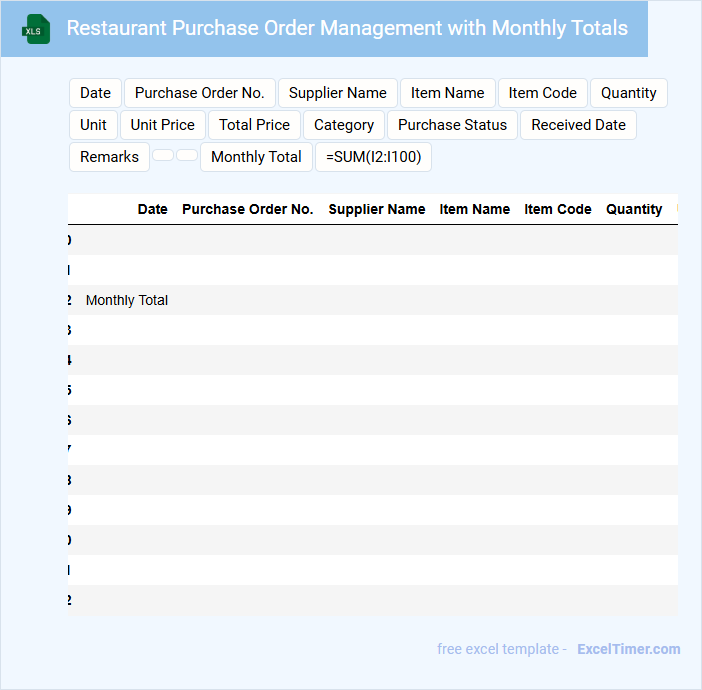The height and width of the screenshot is (690, 702).
Task: Click the Purchase Status tag
Action: click(452, 125)
